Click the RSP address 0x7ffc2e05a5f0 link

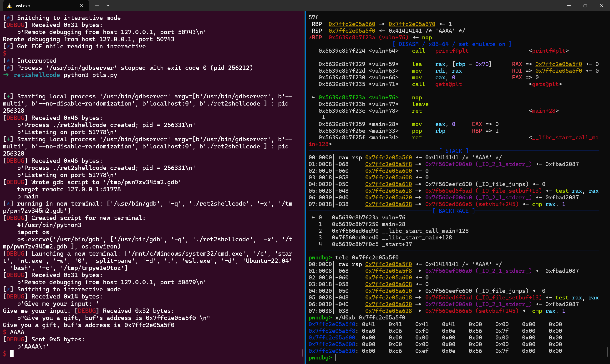352,31
